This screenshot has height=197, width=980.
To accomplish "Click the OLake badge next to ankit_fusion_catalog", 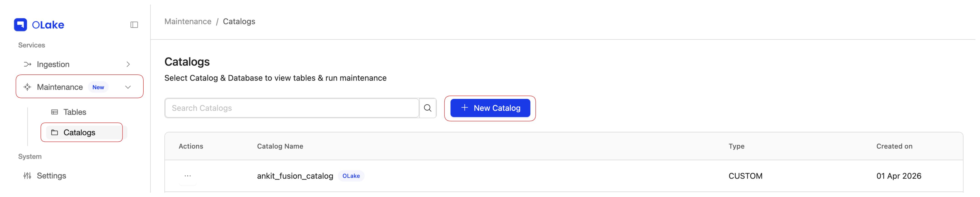I will (x=351, y=176).
